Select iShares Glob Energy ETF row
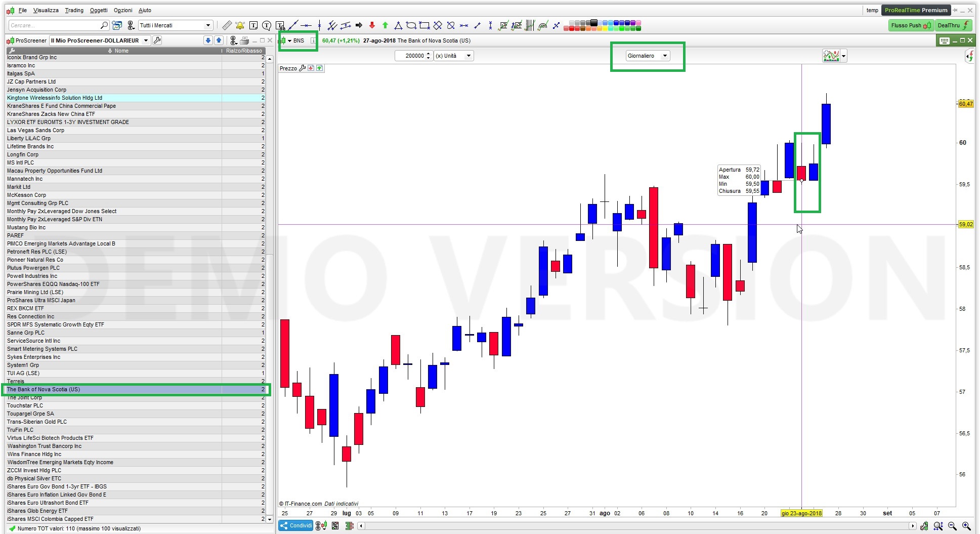This screenshot has width=980, height=534. 136,511
